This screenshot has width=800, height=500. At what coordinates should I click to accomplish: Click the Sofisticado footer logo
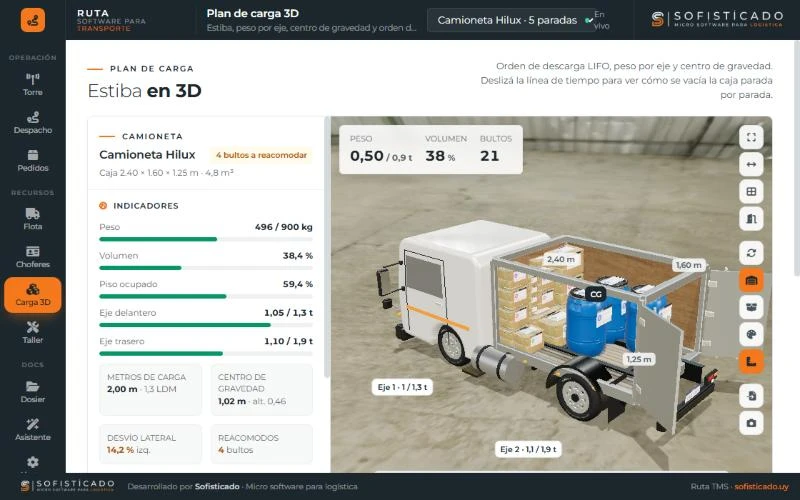[68, 486]
